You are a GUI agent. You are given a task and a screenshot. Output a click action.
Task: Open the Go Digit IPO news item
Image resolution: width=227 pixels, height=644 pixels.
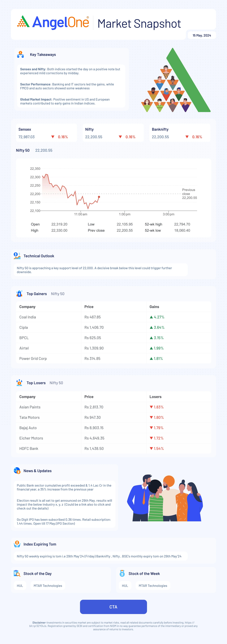point(64,521)
